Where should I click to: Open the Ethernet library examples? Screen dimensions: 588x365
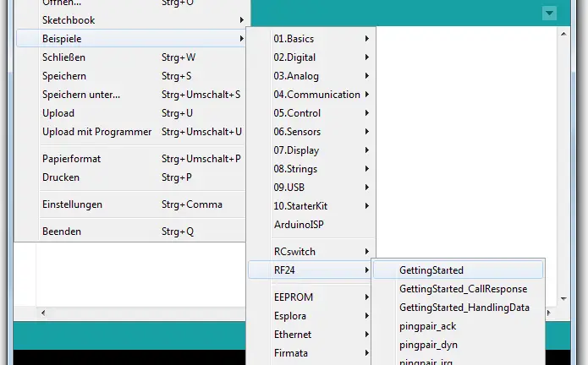pos(310,335)
